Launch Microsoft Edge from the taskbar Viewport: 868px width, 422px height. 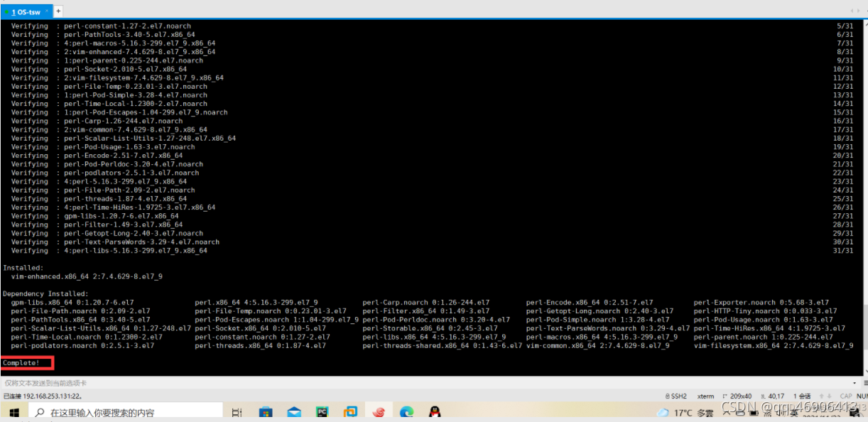pyautogui.click(x=406, y=413)
